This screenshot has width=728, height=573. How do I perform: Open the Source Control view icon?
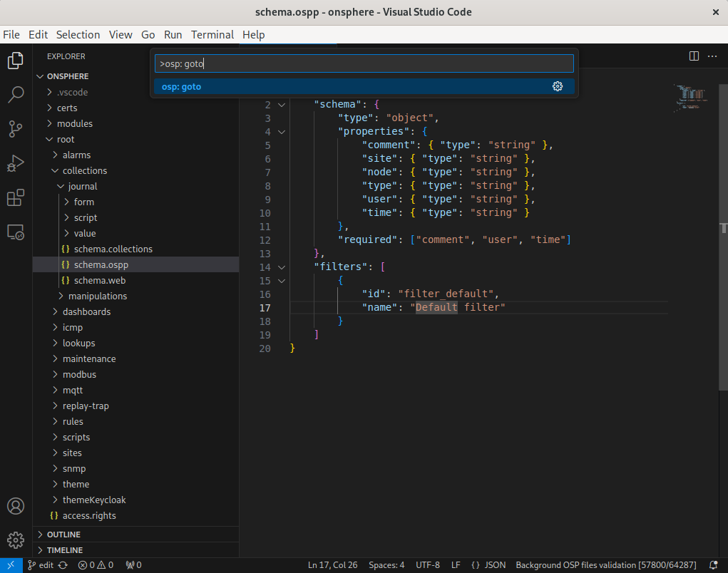15,129
